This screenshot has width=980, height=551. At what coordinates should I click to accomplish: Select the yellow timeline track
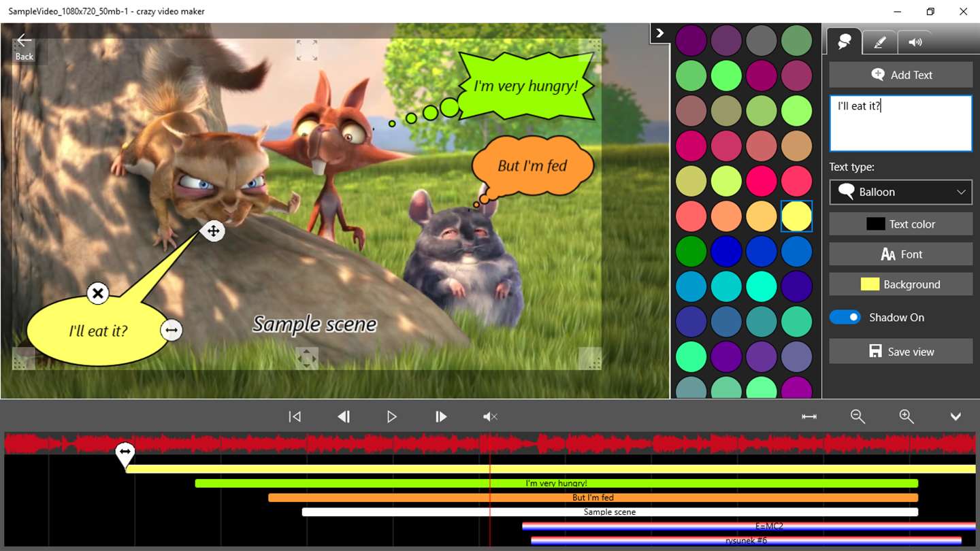tap(551, 469)
